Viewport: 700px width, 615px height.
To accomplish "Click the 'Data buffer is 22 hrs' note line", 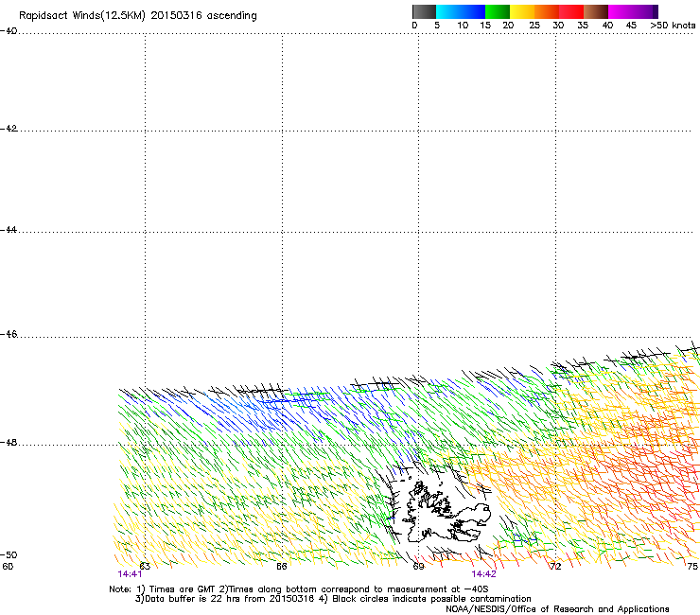I will point(333,599).
